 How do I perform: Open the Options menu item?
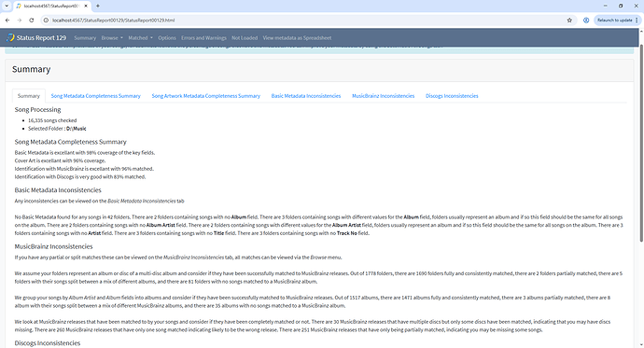(167, 37)
